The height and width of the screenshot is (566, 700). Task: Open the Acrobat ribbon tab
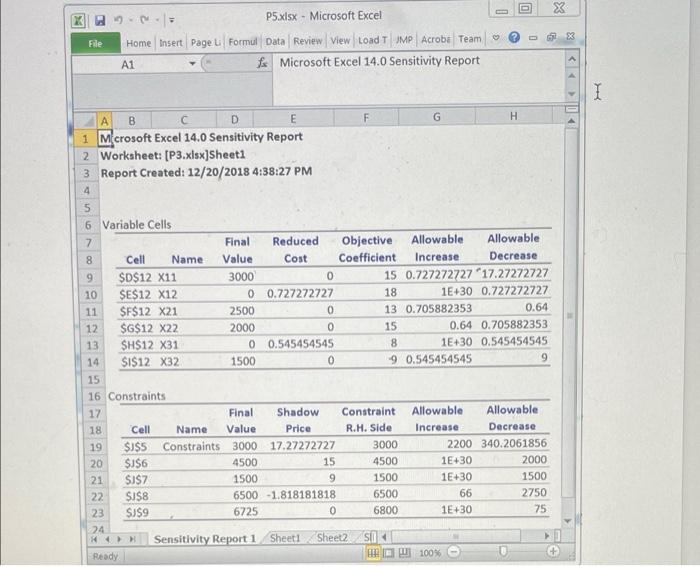click(x=436, y=39)
